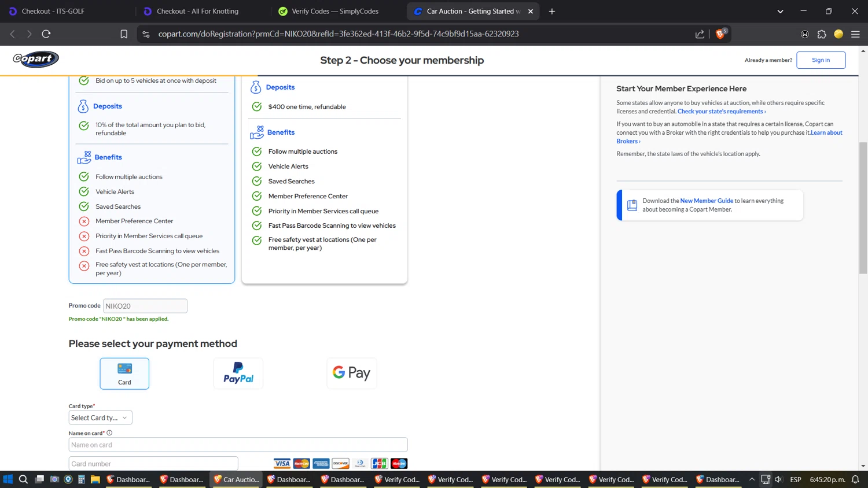Open a new browser tab
Viewport: 868px width, 488px height.
tap(552, 11)
